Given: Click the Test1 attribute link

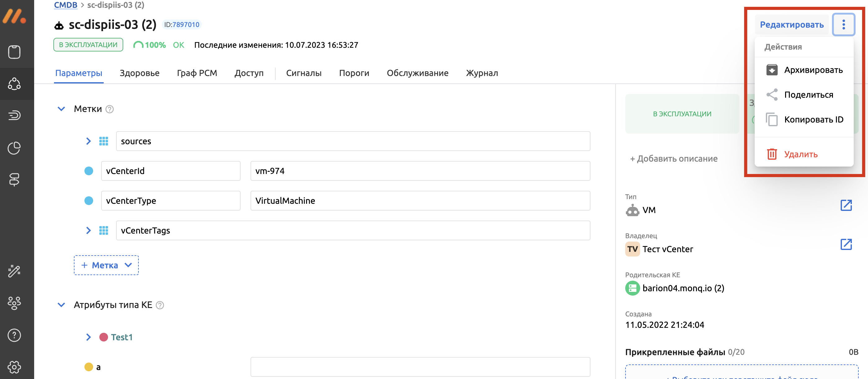Looking at the screenshot, I should (122, 337).
